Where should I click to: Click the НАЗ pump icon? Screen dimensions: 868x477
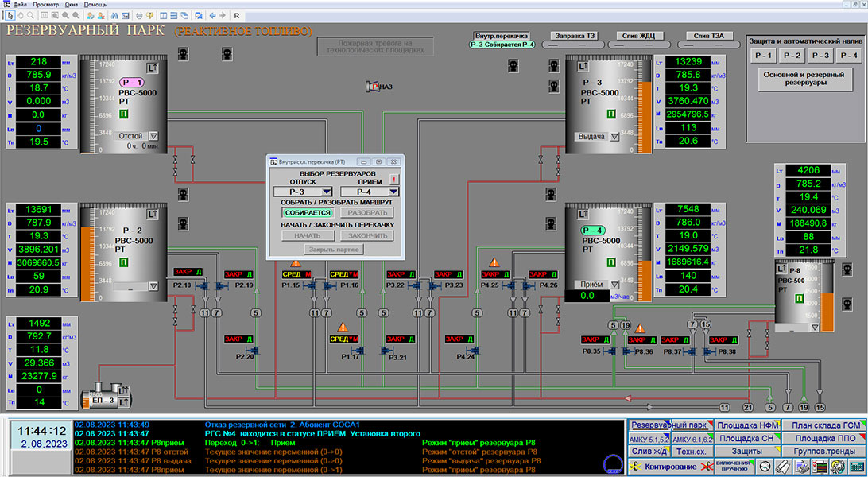373,87
